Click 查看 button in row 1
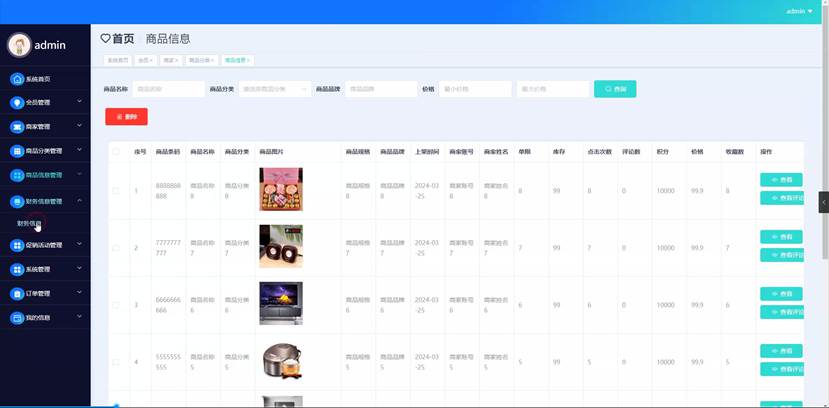Viewport: 829px width, 408px height. click(781, 180)
